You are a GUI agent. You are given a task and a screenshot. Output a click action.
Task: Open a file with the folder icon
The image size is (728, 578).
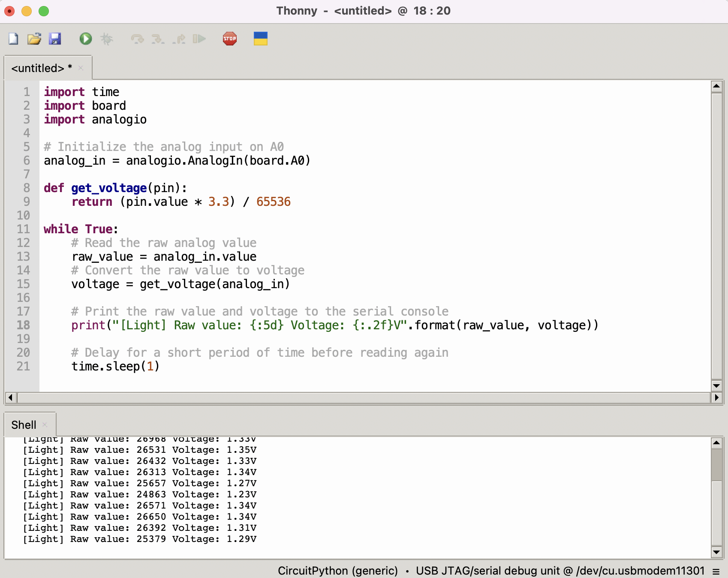tap(34, 39)
